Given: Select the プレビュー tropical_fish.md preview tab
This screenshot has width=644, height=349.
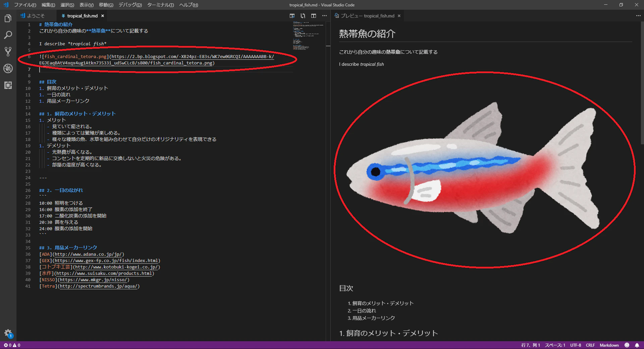Looking at the screenshot, I should click(x=368, y=16).
